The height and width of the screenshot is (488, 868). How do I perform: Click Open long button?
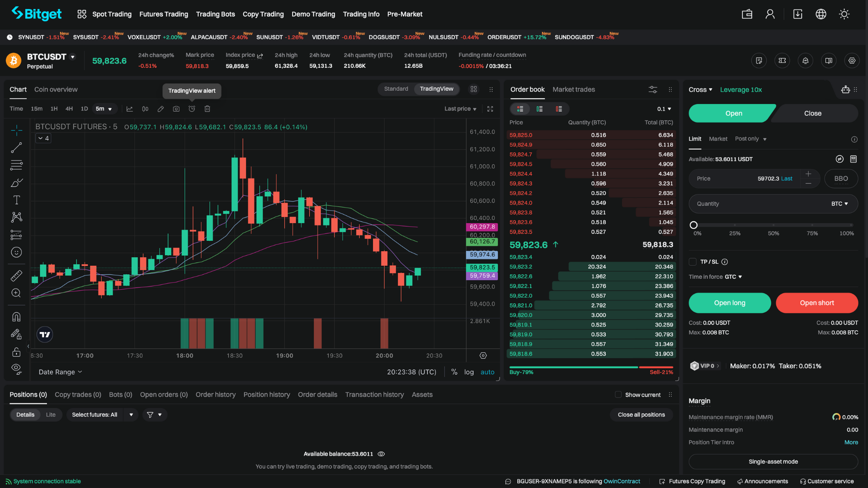point(730,302)
